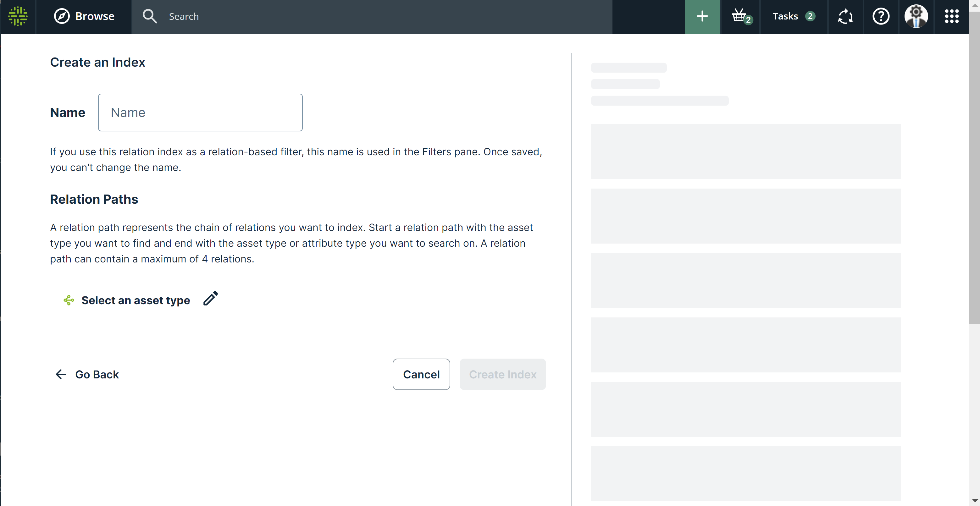Click the refresh activities icon
Screen dimensions: 980x506
(845, 16)
